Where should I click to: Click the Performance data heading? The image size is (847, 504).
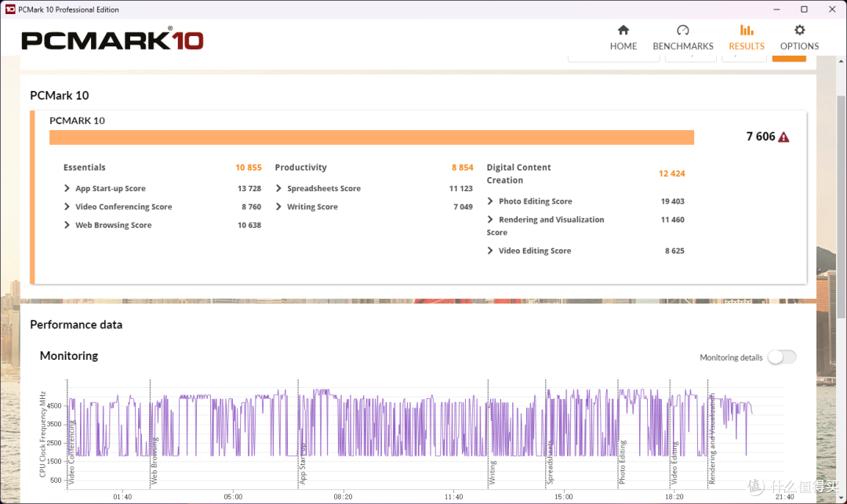click(x=76, y=325)
